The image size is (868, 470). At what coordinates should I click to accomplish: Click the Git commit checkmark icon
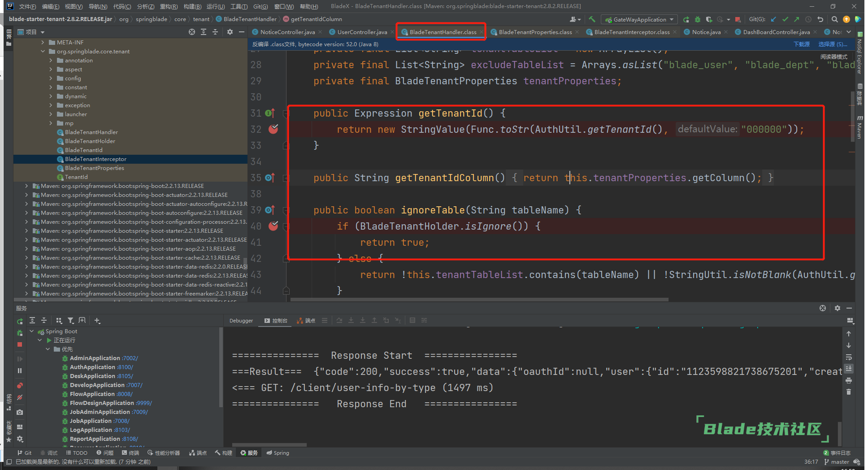pos(785,19)
